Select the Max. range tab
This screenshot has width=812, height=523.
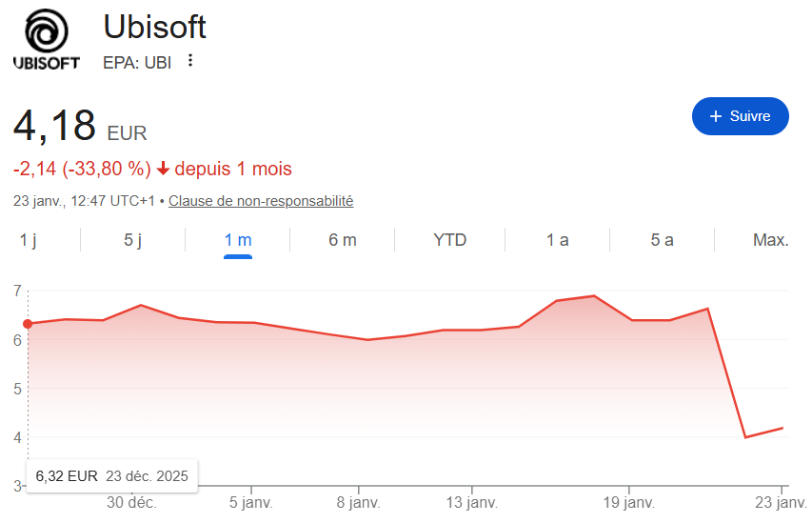pyautogui.click(x=770, y=240)
